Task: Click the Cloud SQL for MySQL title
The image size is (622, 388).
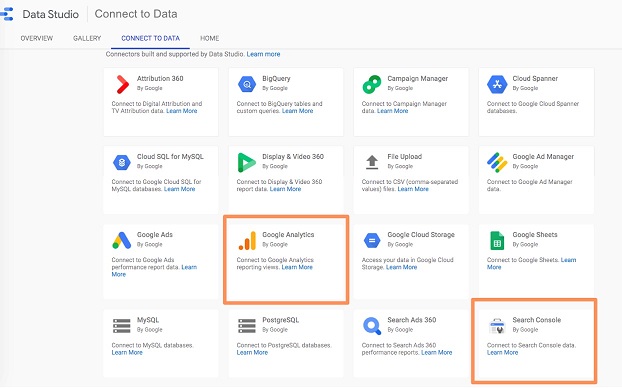Action: [x=170, y=157]
